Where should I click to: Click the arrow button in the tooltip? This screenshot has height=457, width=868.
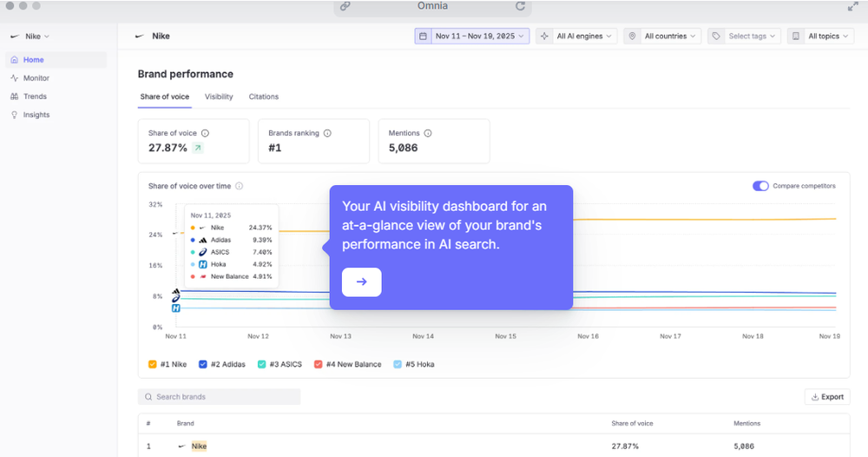pos(361,282)
